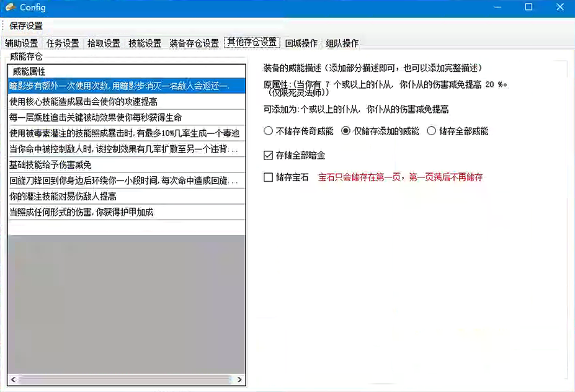Switch to the 辅助设置 tab

(x=22, y=43)
